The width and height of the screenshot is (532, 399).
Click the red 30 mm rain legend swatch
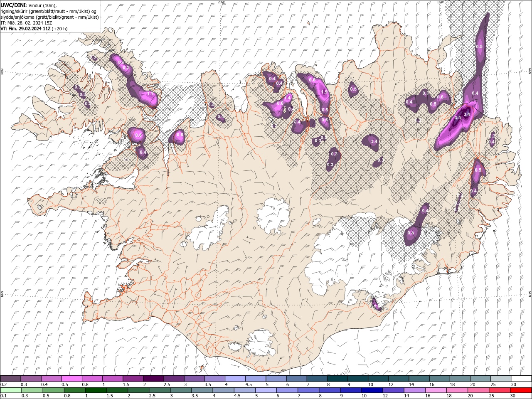pyautogui.click(x=520, y=390)
